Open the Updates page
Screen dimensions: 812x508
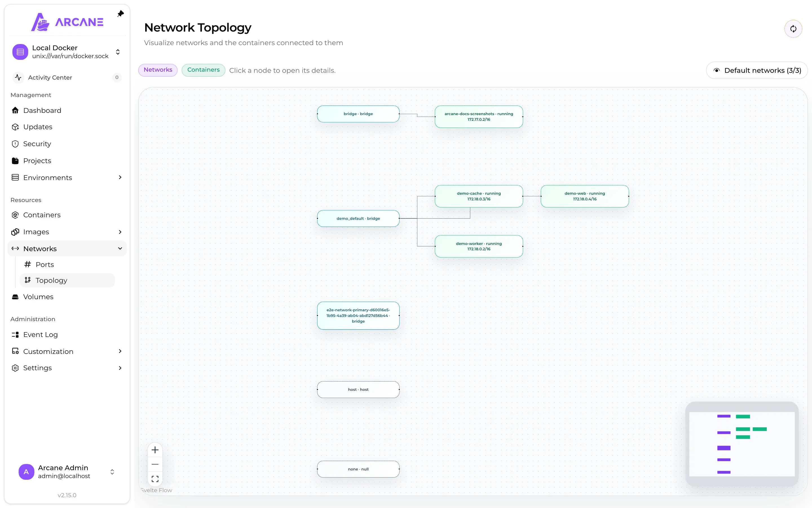point(67,127)
